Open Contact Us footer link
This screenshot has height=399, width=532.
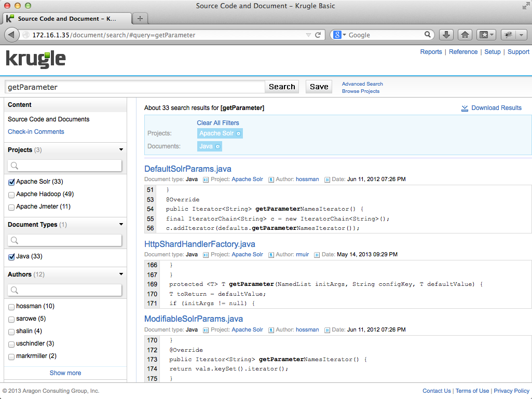(436, 391)
